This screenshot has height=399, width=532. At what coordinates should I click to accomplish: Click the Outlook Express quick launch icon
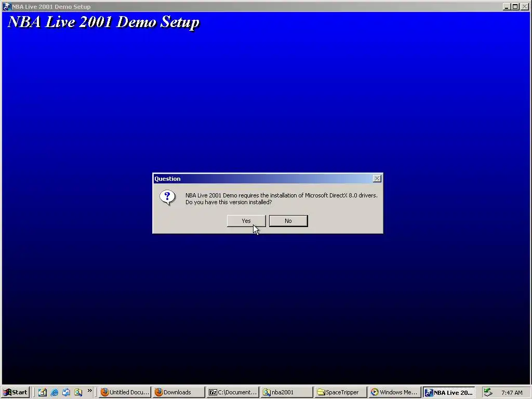pyautogui.click(x=66, y=392)
